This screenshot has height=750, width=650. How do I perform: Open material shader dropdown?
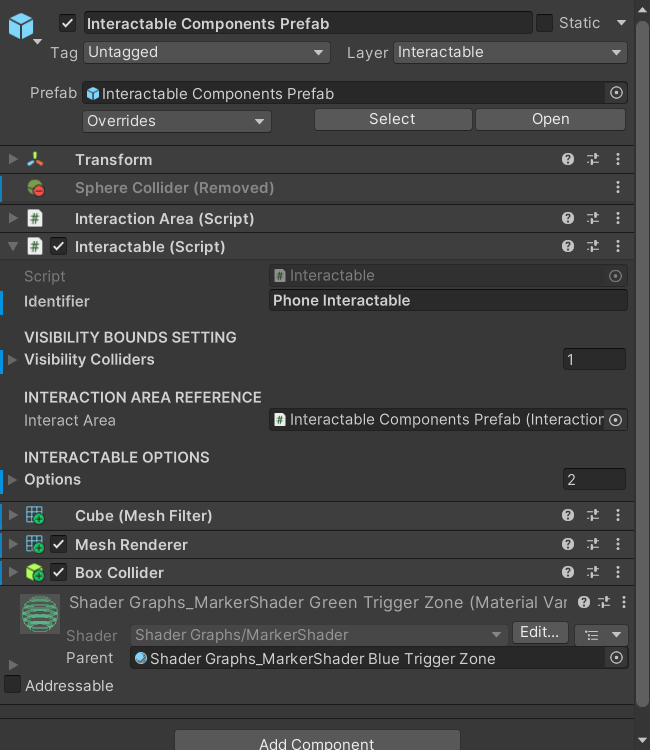319,635
